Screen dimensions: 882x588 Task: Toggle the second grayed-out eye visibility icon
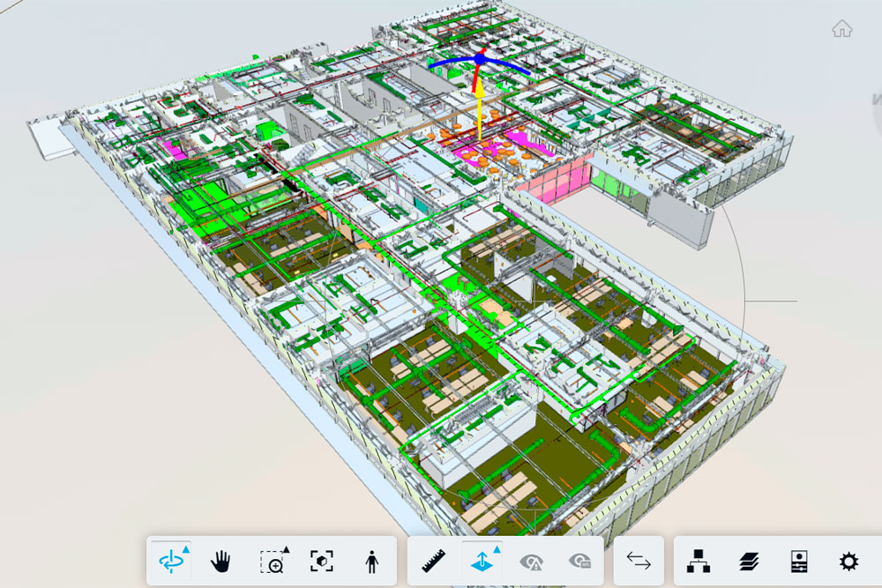(x=579, y=561)
